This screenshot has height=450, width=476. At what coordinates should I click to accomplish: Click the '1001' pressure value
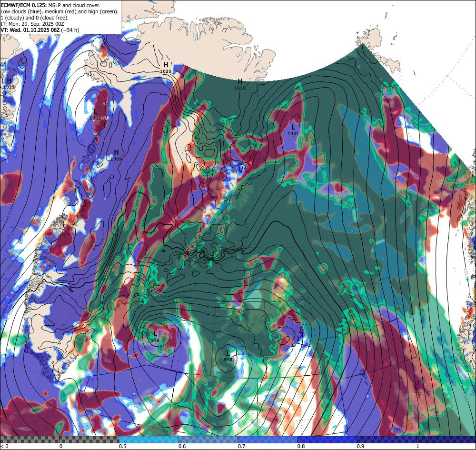(x=293, y=134)
